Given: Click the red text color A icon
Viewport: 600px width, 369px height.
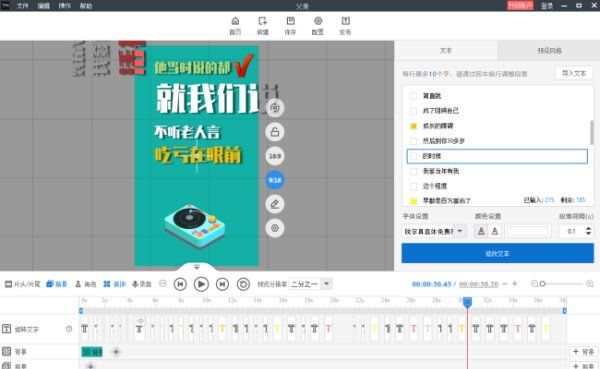Looking at the screenshot, I should [x=495, y=231].
